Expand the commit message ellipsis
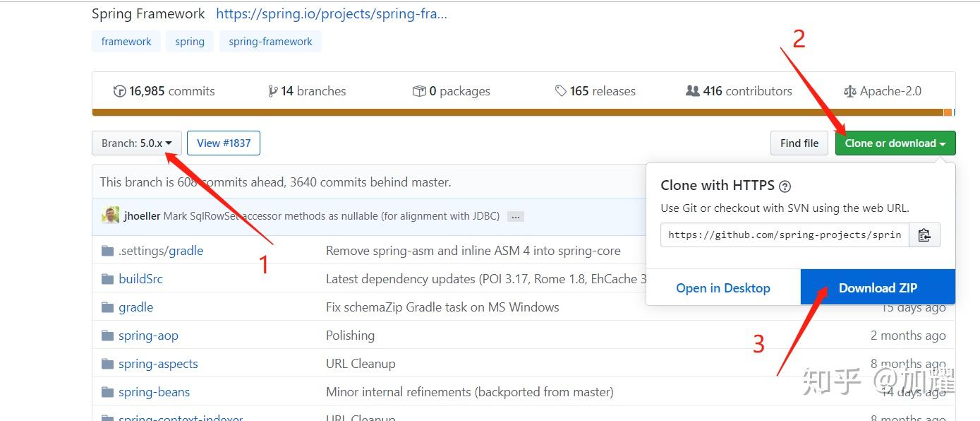This screenshot has height=421, width=980. (x=516, y=217)
